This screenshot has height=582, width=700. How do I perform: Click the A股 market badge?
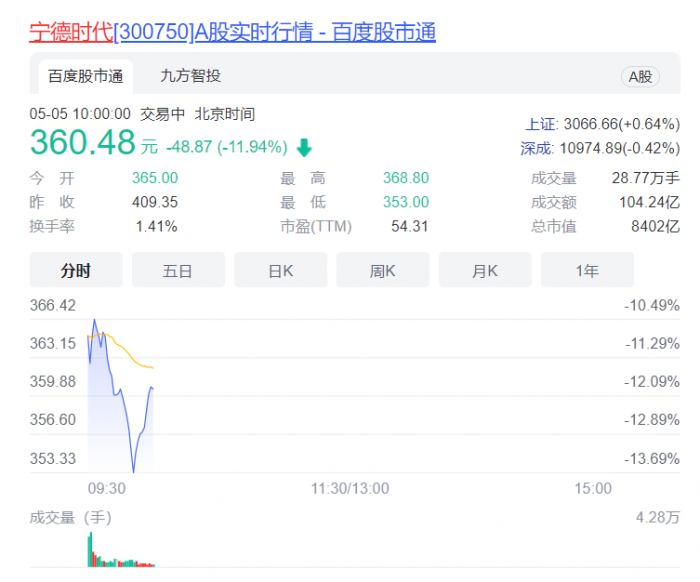(640, 77)
